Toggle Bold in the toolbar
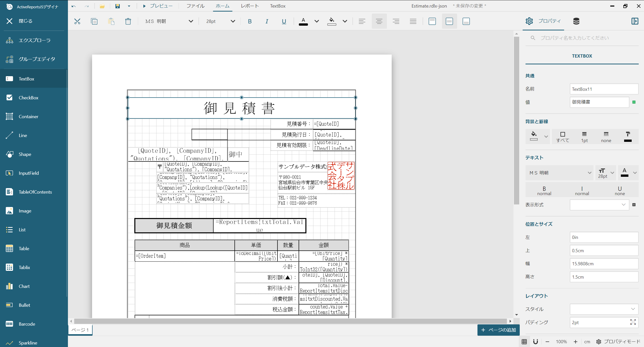644x347 pixels. point(250,21)
